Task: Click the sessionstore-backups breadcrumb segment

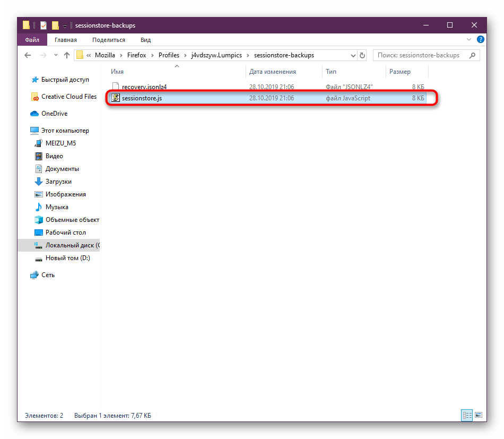Action: point(284,55)
